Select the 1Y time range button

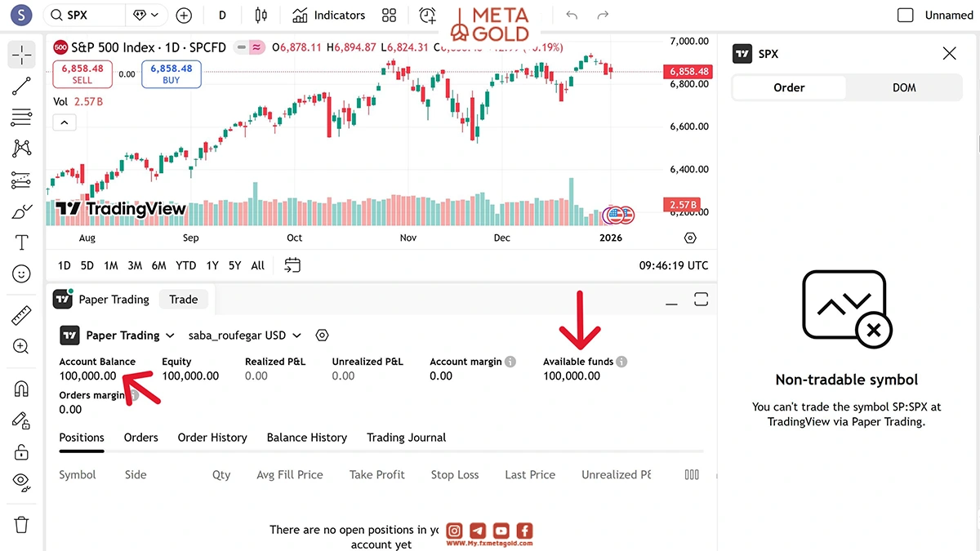212,265
